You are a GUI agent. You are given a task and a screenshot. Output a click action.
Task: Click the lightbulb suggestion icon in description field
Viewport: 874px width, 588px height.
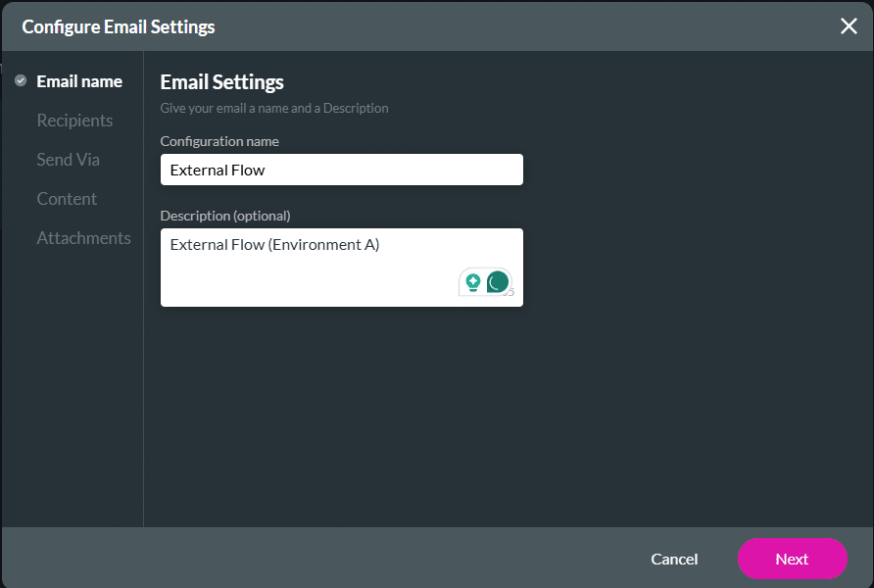point(473,282)
